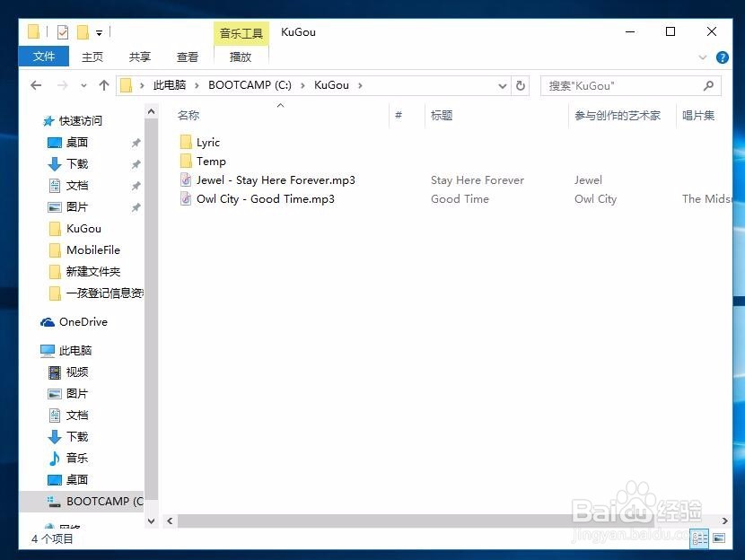
Task: Click navigation pane scroll down arrow
Action: (151, 521)
